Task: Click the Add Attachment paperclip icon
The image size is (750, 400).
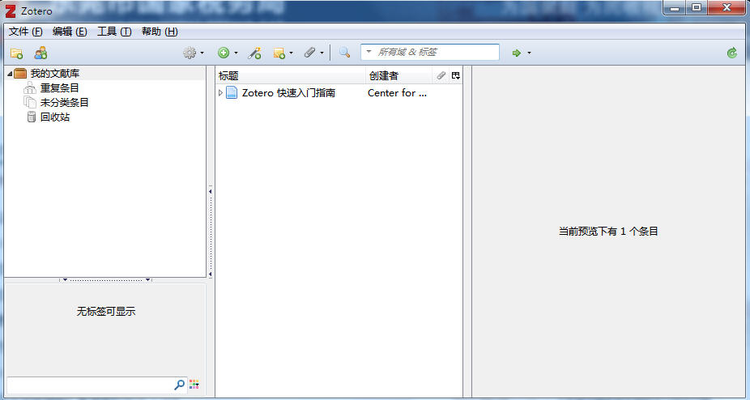Action: 310,53
